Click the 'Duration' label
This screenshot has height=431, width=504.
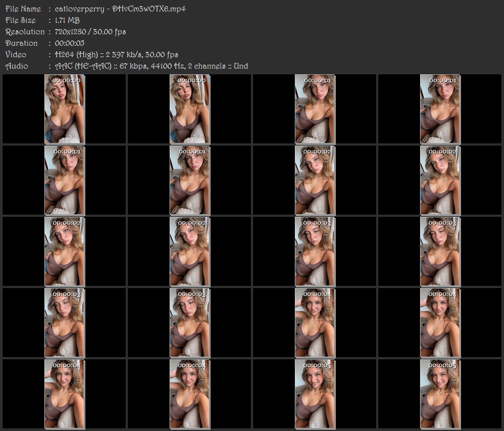coord(22,43)
